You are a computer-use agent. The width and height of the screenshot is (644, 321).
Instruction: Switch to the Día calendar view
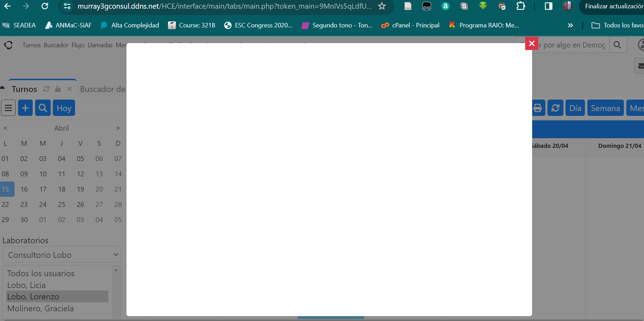point(575,108)
